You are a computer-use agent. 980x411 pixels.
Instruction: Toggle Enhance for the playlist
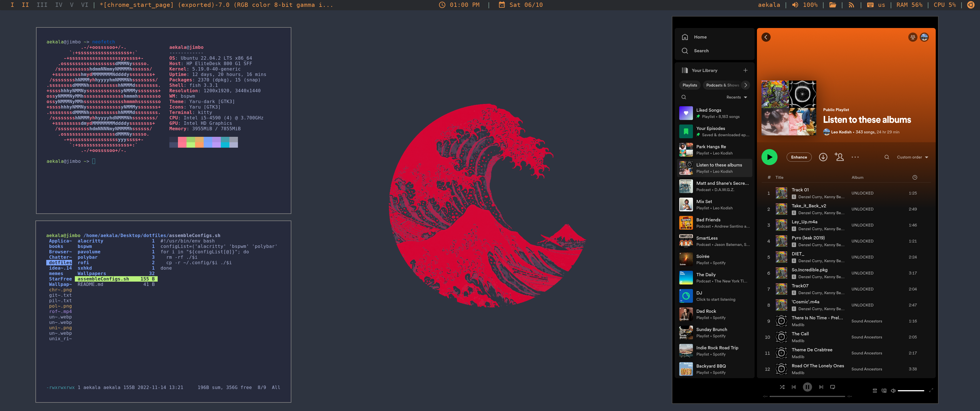(x=799, y=157)
